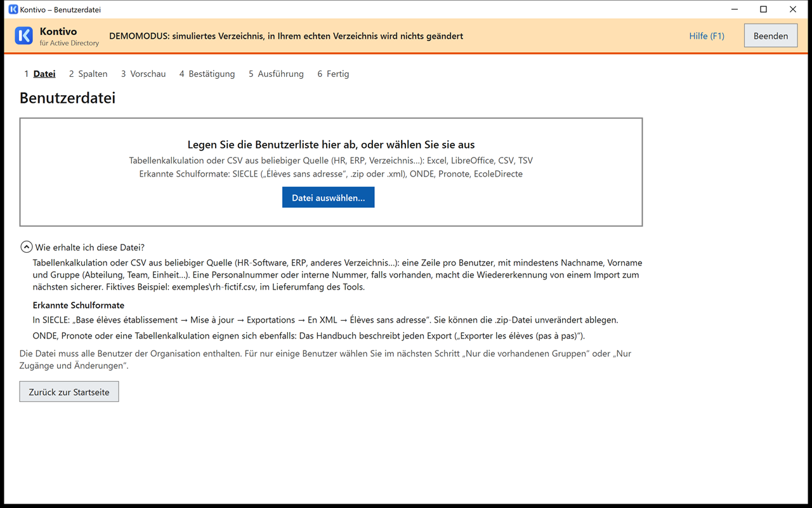Open the "Datei auswählen..." file picker
812x508 pixels.
328,197
